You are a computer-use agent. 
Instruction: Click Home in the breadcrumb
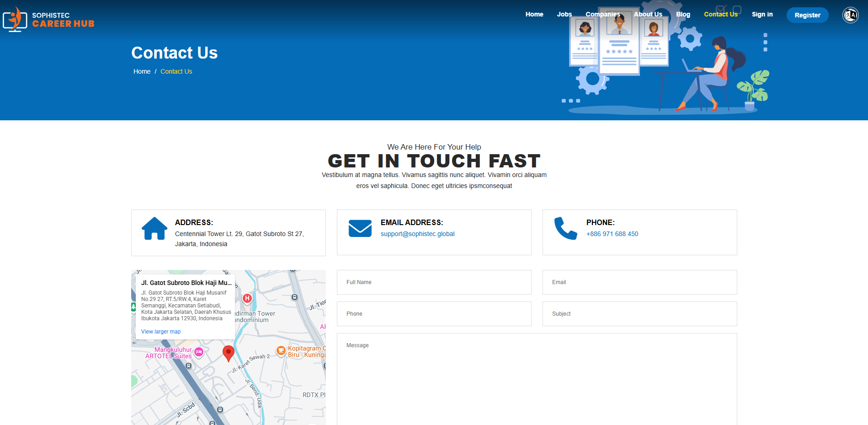pos(142,71)
